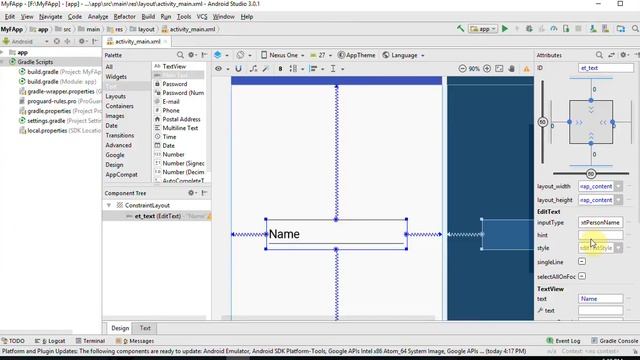
Task: Open the design surface layers icon
Action: (x=218, y=55)
